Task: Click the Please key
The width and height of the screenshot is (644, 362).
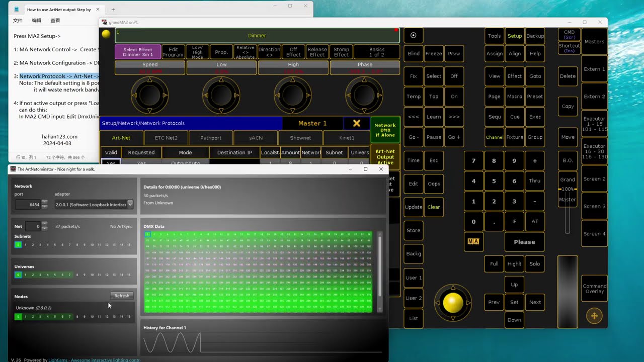Action: (524, 242)
